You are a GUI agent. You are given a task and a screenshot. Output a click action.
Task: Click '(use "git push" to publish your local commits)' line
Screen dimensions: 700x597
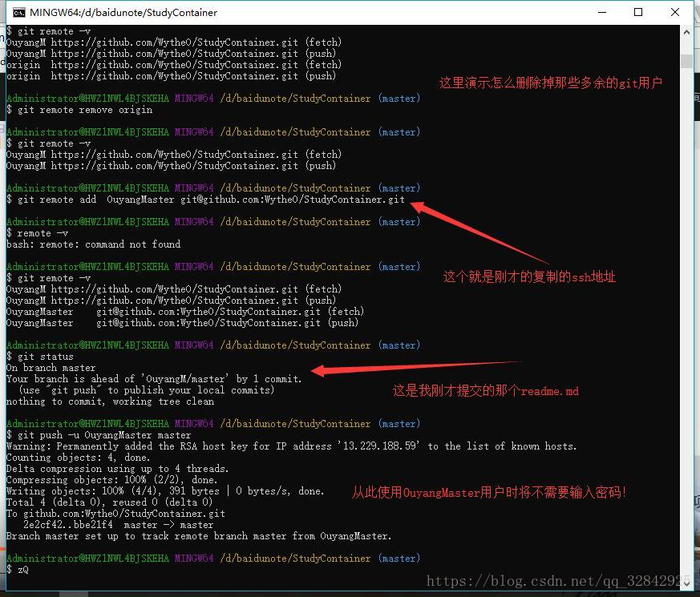coord(147,390)
